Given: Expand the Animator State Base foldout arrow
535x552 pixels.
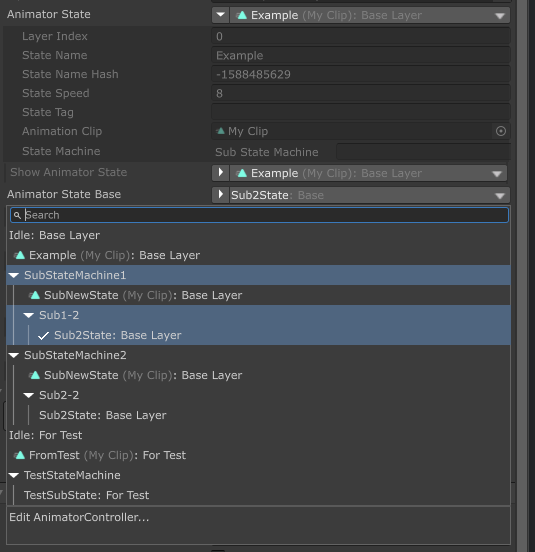Looking at the screenshot, I should 221,195.
